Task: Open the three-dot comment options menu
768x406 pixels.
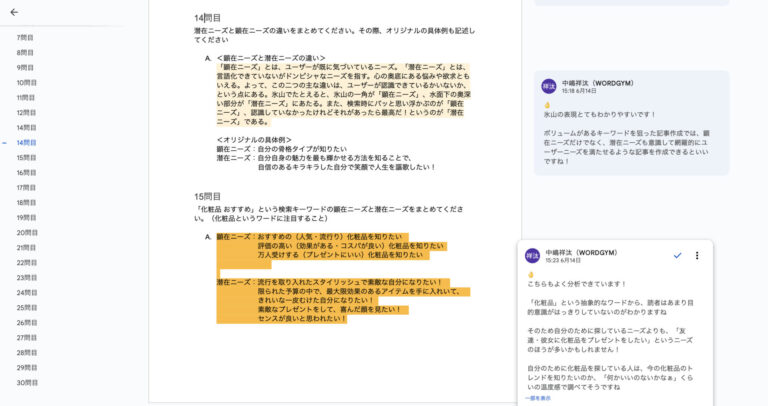Action: point(697,255)
